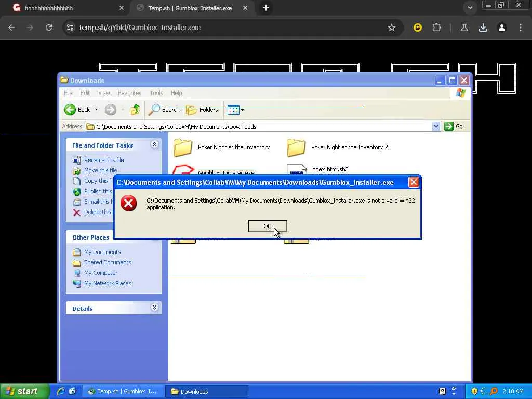Toggle the Folders pane button
Screen dimensions: 532x399
(202, 110)
